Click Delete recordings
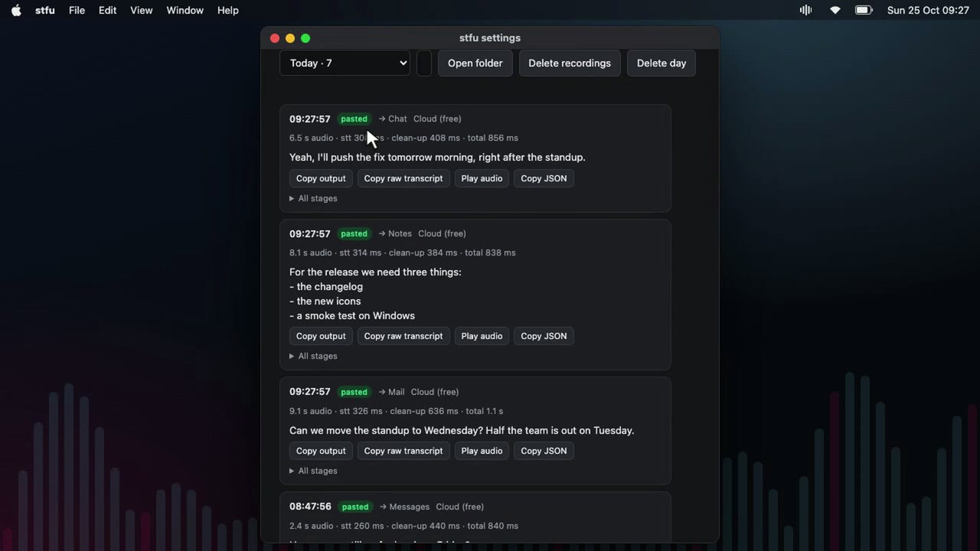 click(x=570, y=63)
